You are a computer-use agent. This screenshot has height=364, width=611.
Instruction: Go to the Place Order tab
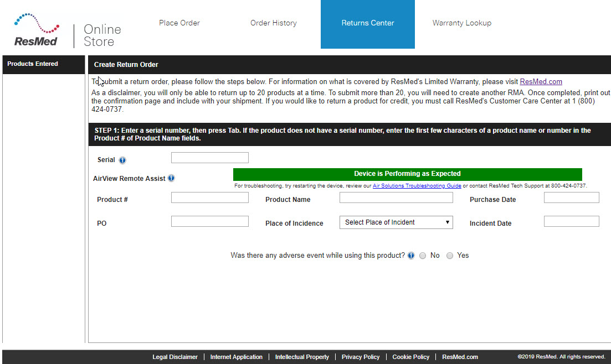point(179,23)
